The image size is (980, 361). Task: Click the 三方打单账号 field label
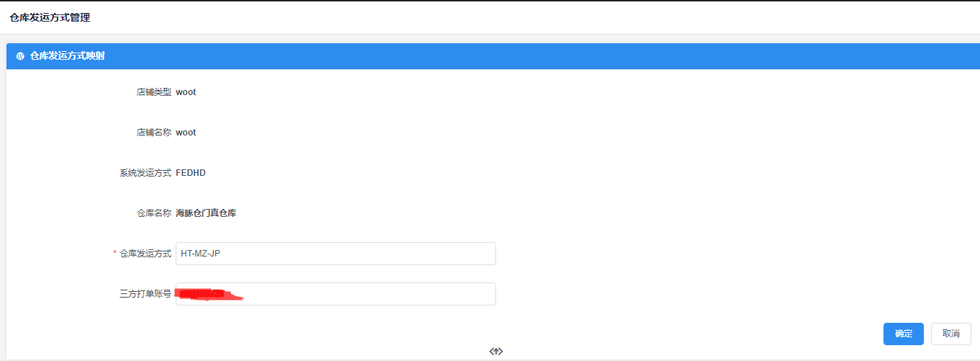click(x=145, y=294)
